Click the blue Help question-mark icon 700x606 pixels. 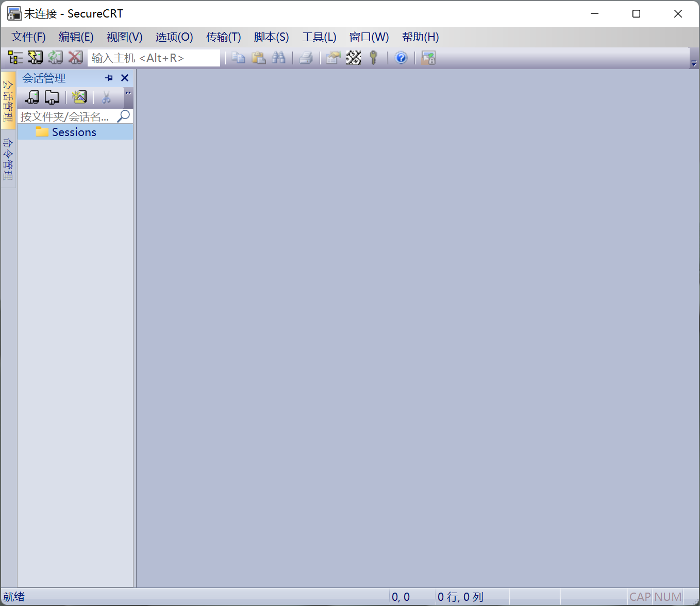401,58
